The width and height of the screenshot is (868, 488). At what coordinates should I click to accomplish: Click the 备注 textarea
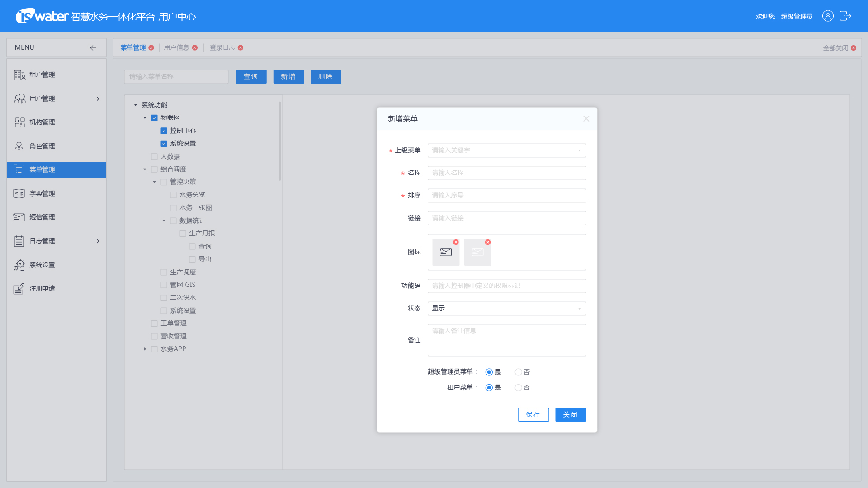(x=507, y=340)
